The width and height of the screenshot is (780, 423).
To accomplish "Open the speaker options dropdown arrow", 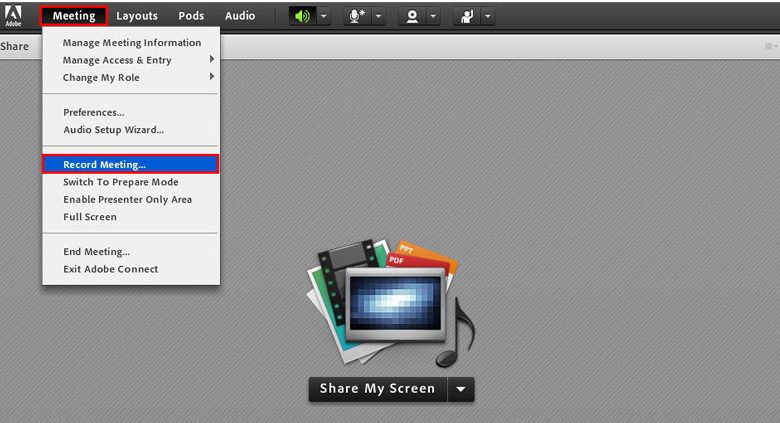I will pyautogui.click(x=324, y=16).
